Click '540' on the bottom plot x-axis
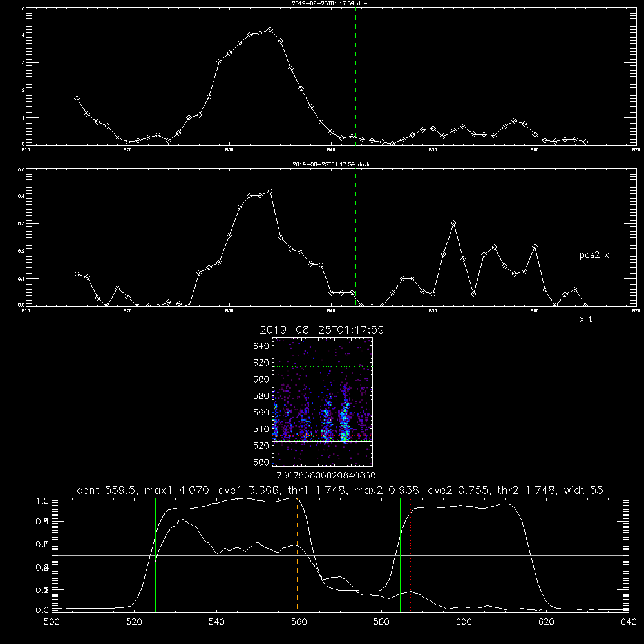Viewport: 644px width, 644px height. pos(216,622)
